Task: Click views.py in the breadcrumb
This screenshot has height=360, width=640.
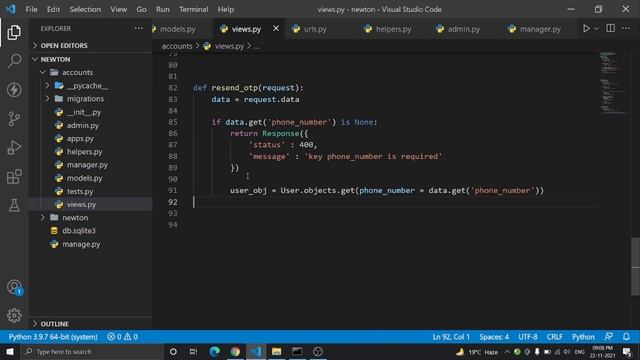Action: [229, 46]
